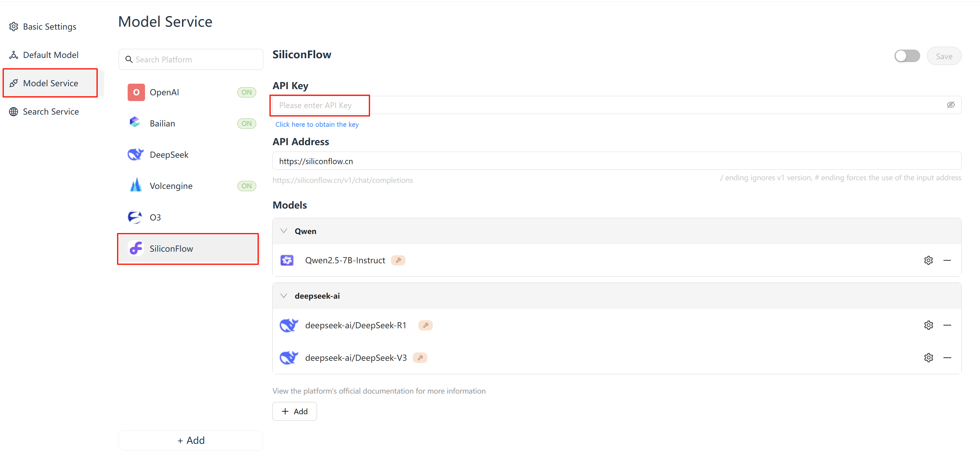
Task: Click the wrench tag beside DeepSeek-R1
Action: pyautogui.click(x=425, y=325)
